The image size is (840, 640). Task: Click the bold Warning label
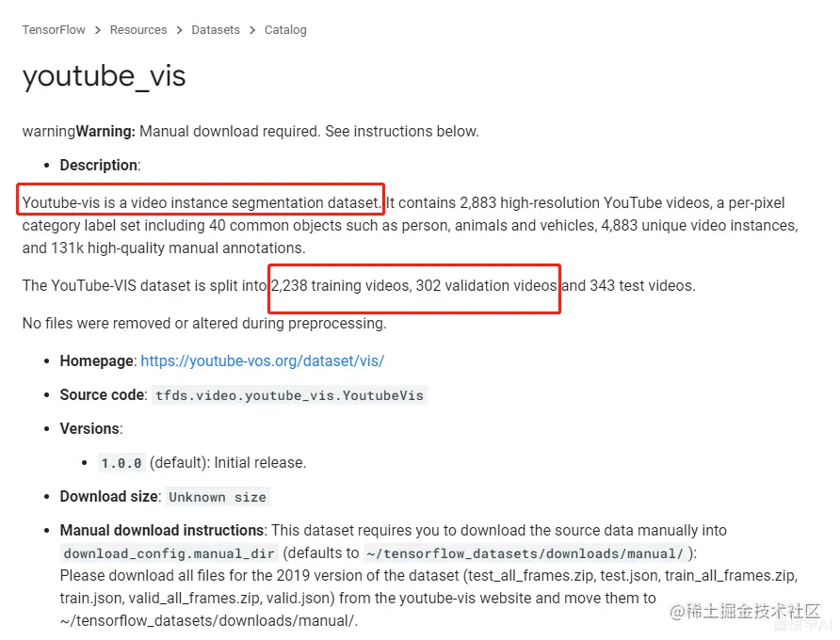pyautogui.click(x=105, y=131)
